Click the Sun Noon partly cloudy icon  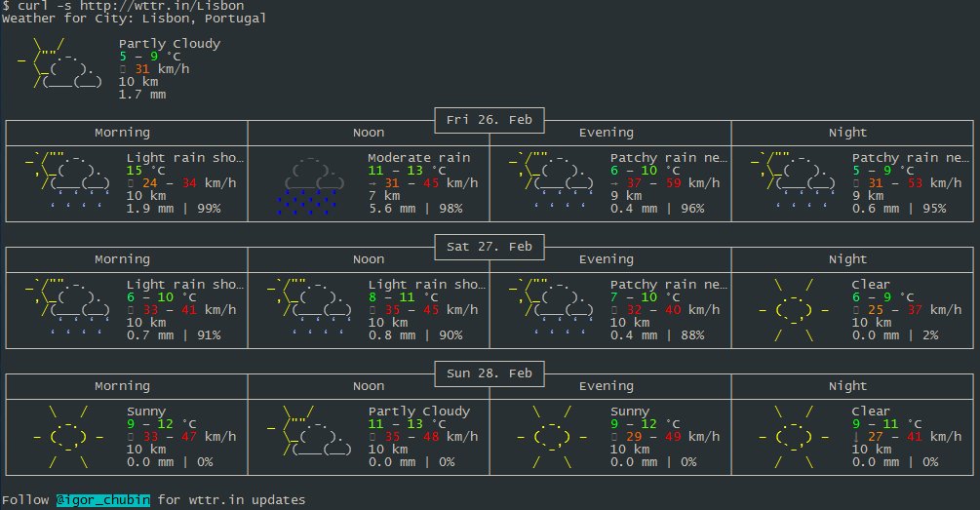tap(309, 431)
